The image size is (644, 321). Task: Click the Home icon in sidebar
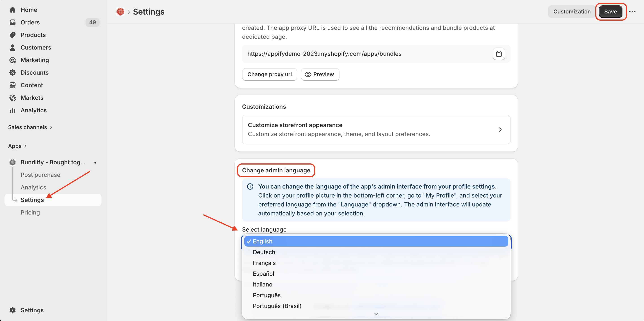pos(13,10)
